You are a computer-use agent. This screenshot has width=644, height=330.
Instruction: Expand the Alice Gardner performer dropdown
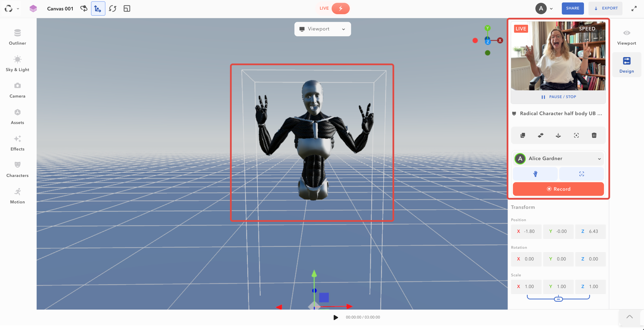click(599, 159)
